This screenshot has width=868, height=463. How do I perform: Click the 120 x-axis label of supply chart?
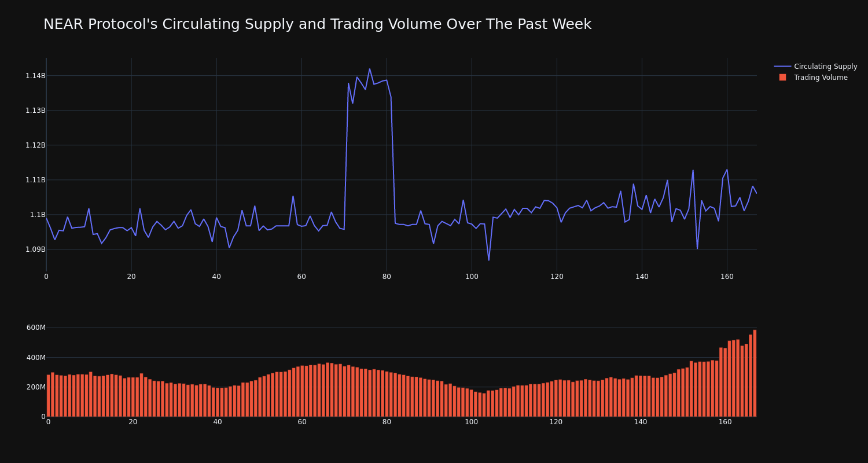(x=557, y=277)
